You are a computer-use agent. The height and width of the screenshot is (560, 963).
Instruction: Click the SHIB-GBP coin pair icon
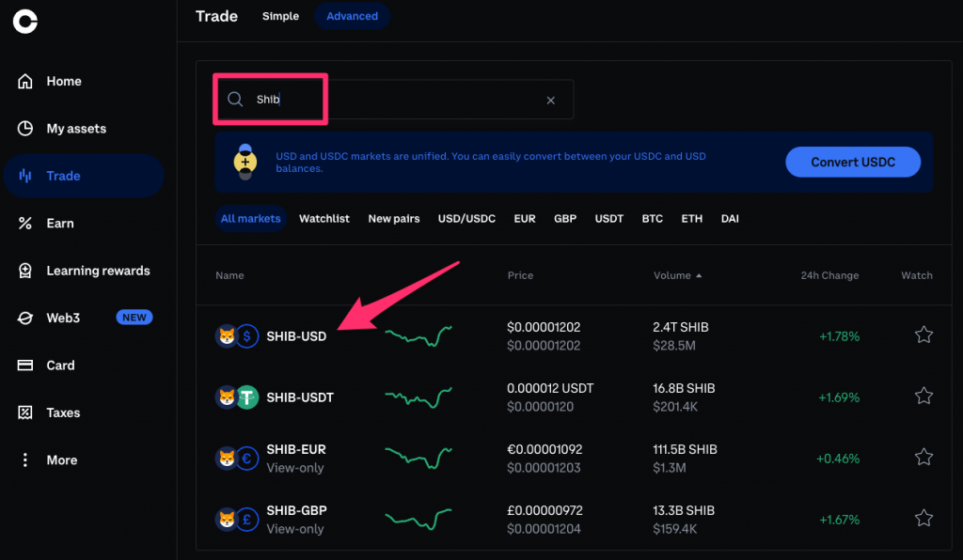[237, 520]
